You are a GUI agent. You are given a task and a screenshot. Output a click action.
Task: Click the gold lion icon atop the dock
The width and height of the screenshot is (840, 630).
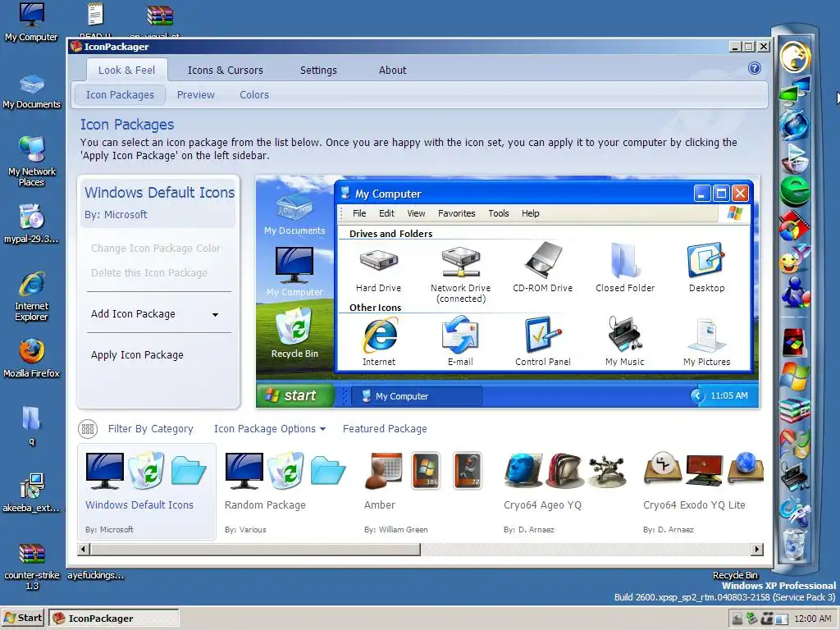[795, 57]
